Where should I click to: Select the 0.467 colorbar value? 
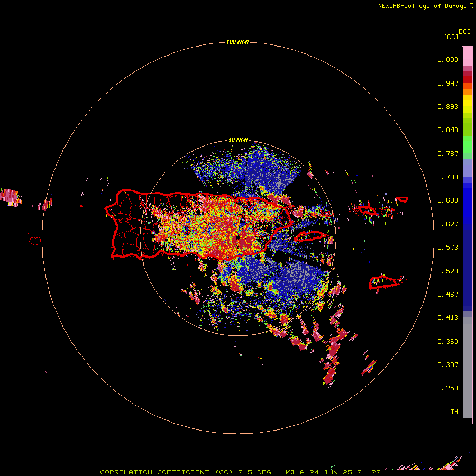tap(448, 294)
